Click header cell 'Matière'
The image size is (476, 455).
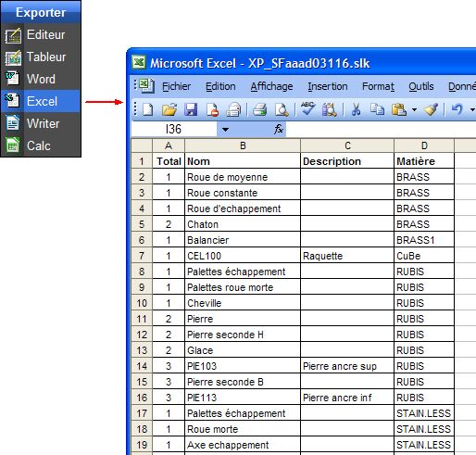(424, 161)
